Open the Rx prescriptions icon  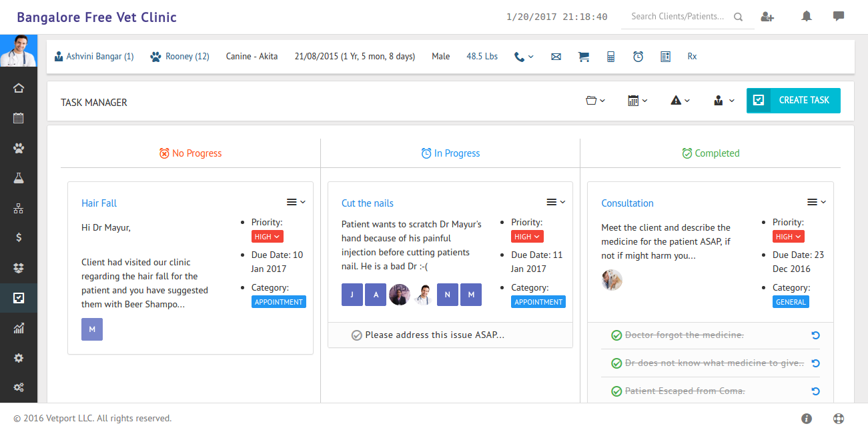pos(692,56)
